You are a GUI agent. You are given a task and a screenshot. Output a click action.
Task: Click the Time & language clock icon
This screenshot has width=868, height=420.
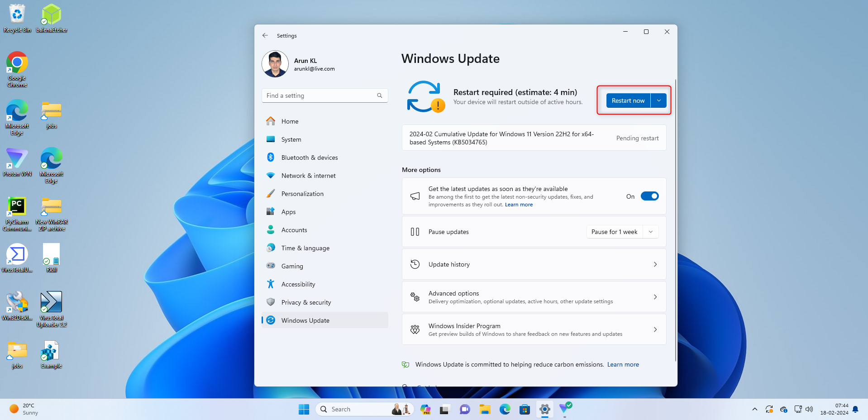[x=271, y=248]
